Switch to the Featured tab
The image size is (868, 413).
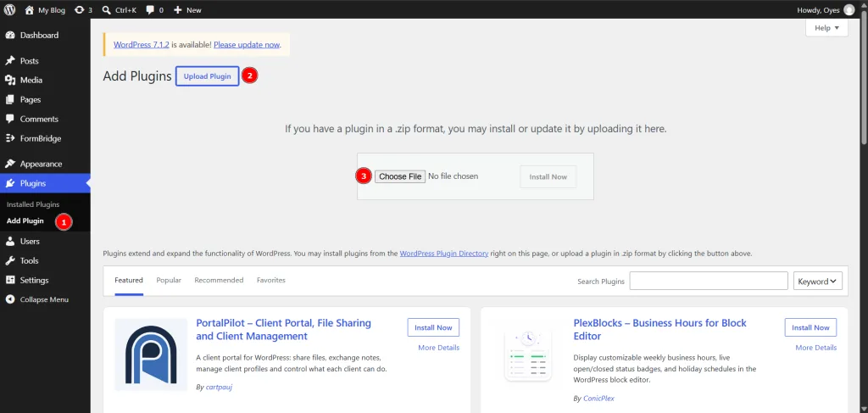tap(129, 280)
